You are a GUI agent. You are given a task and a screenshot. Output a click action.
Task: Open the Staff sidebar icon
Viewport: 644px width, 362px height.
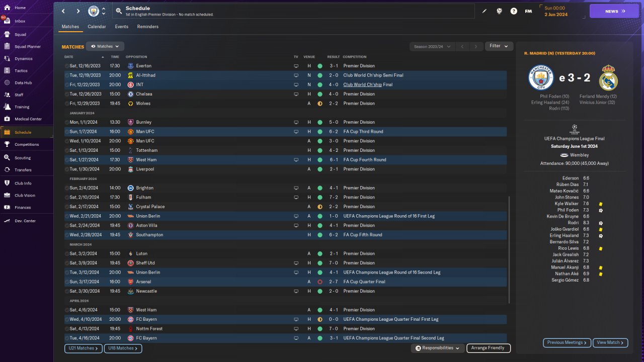click(7, 95)
